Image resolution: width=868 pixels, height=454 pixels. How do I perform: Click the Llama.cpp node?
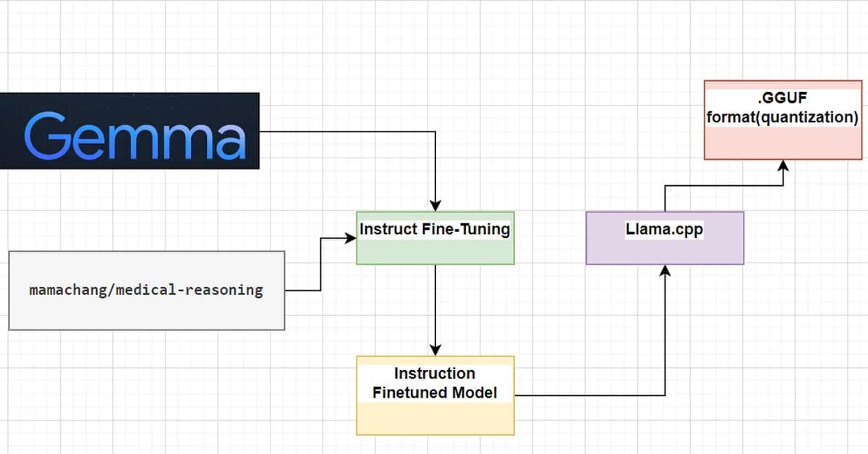665,238
